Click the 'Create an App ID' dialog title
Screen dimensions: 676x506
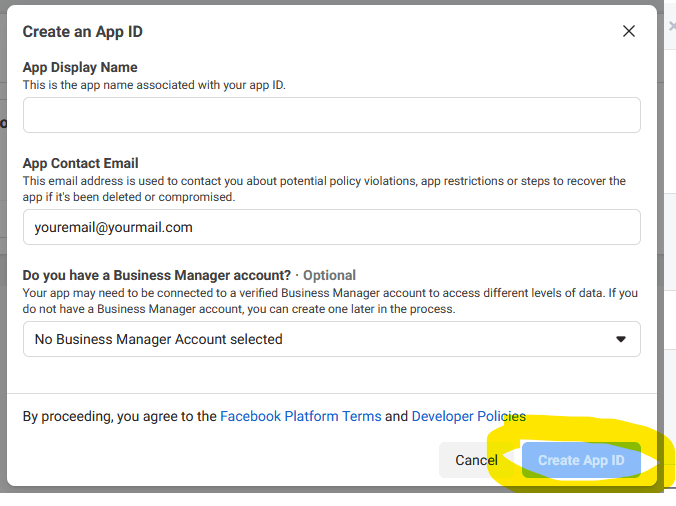point(82,32)
